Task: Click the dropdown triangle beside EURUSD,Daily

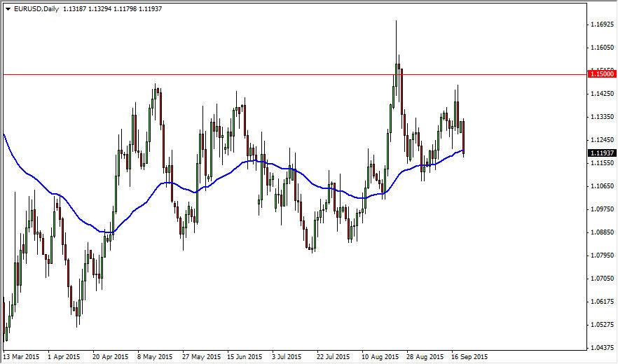Action: [x=8, y=9]
